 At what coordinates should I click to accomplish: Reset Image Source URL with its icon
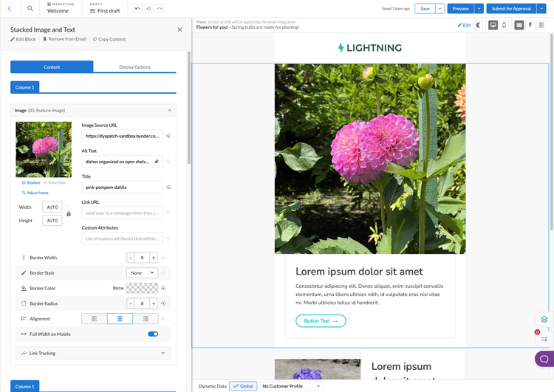(168, 136)
